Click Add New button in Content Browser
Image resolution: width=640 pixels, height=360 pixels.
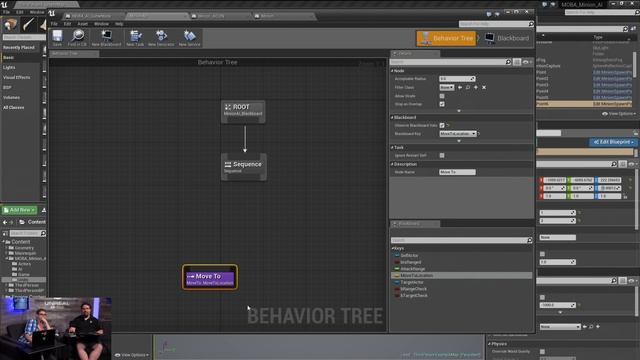(19, 210)
